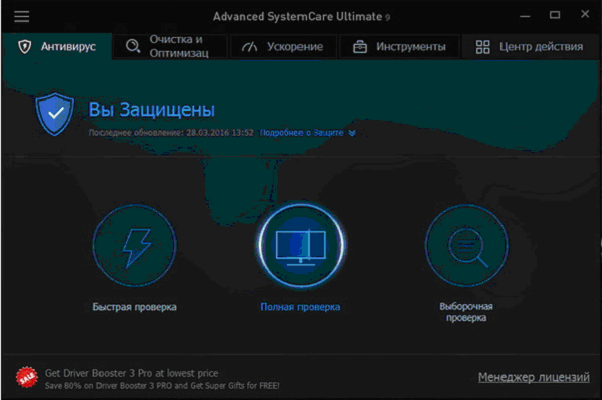The width and height of the screenshot is (602, 400).
Task: Click Выборочная проверка label
Action: tap(466, 312)
